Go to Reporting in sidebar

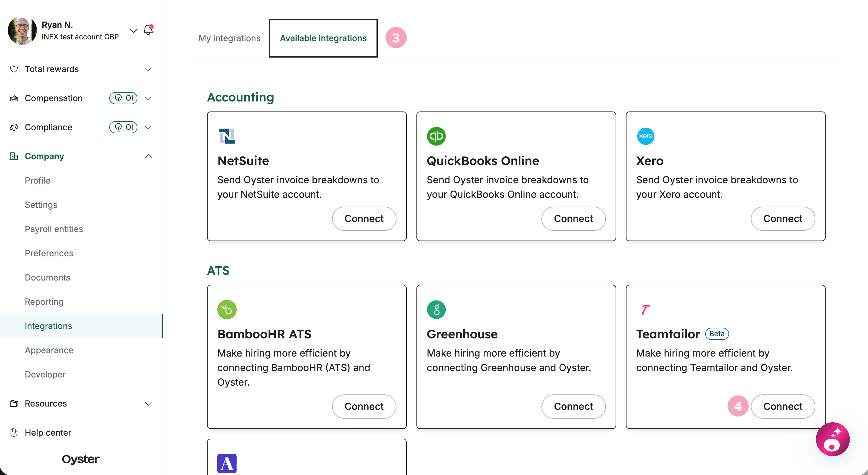coord(44,302)
